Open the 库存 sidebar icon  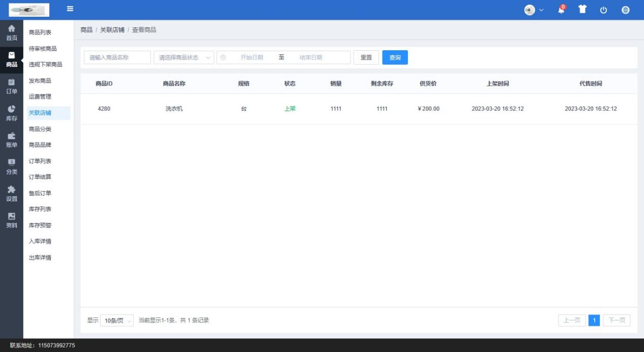pyautogui.click(x=11, y=113)
